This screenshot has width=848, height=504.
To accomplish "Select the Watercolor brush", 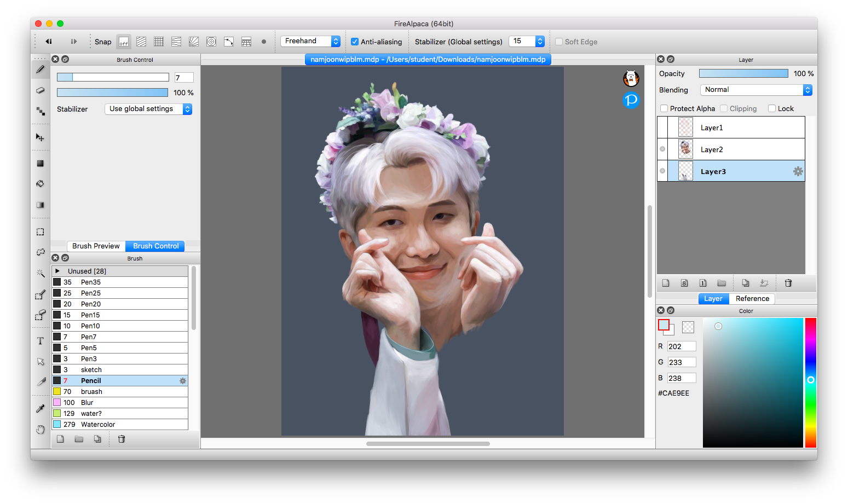I will (x=120, y=424).
